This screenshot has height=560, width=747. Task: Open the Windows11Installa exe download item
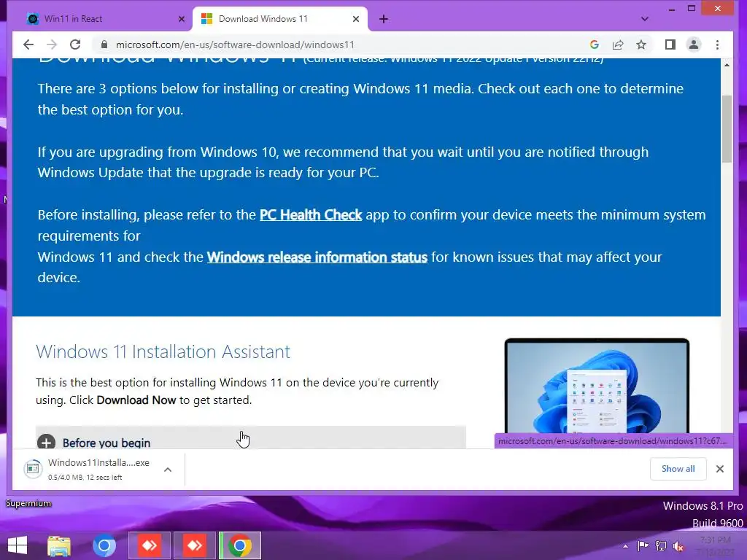(x=98, y=469)
